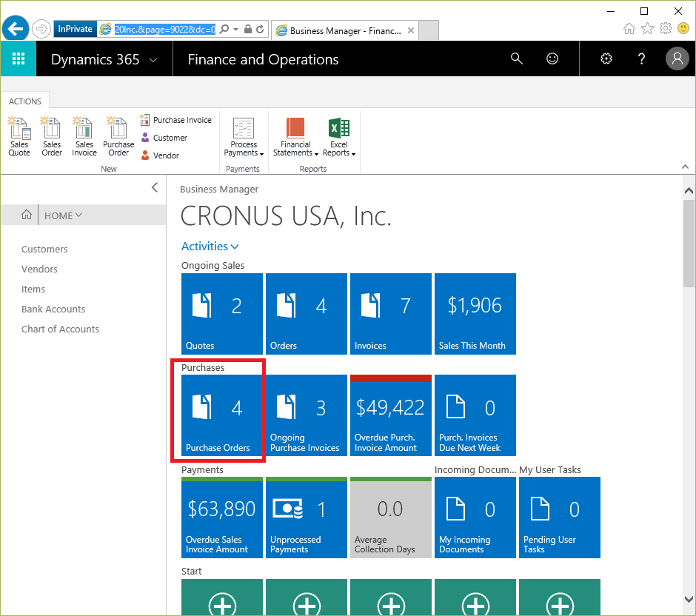Open the Sales This Month tile
This screenshot has height=616, width=696.
coord(475,314)
